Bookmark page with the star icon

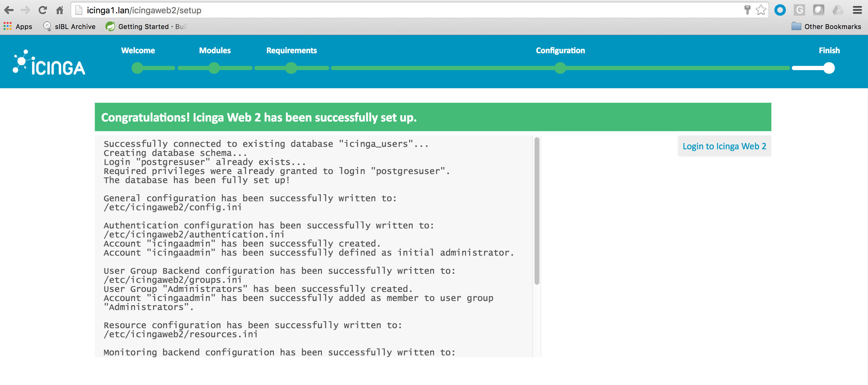760,10
